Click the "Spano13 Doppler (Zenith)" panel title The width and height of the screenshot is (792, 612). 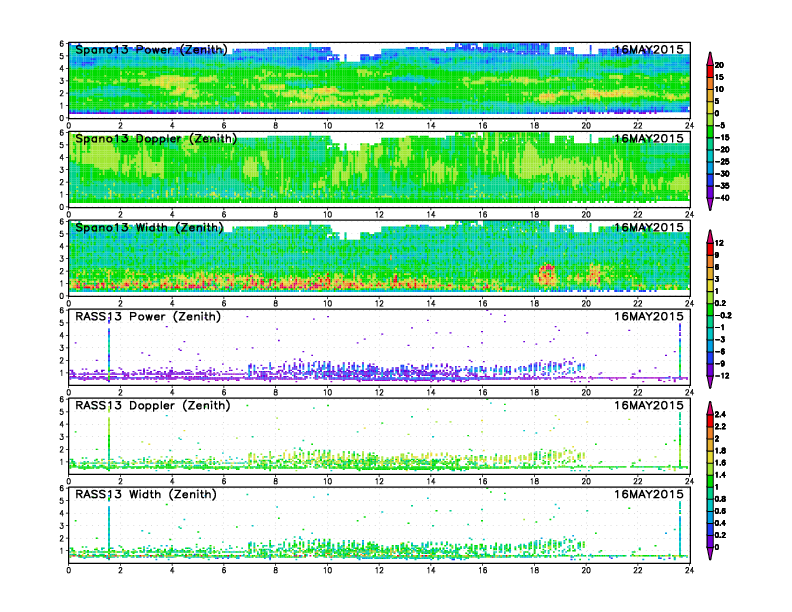156,138
